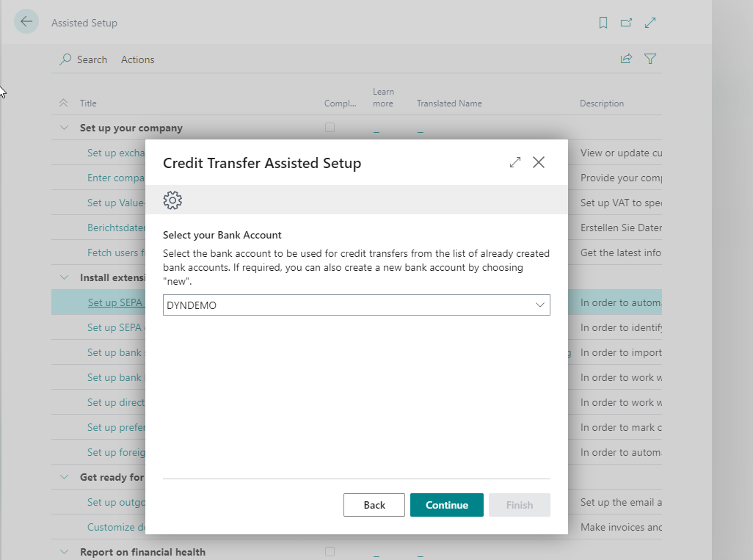
Task: Collapse the Set up your company group
Action: [64, 127]
